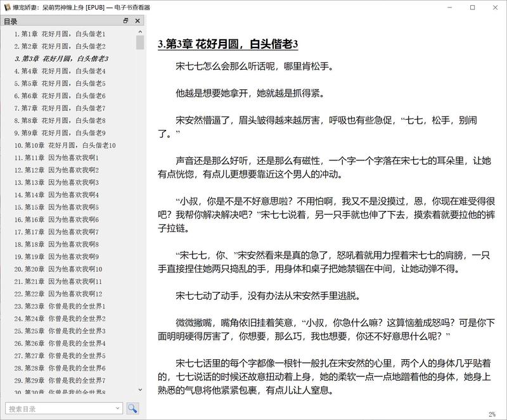Image resolution: width=507 pixels, height=420 pixels.
Task: Click the book icon in the title bar
Action: [x=6, y=8]
